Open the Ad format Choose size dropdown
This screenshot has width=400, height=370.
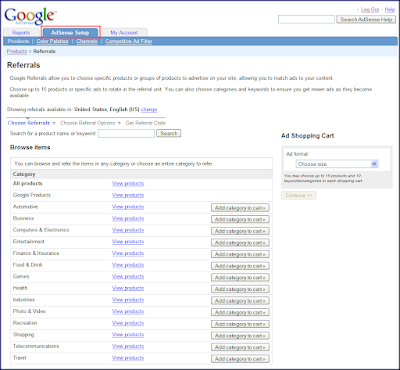point(337,164)
